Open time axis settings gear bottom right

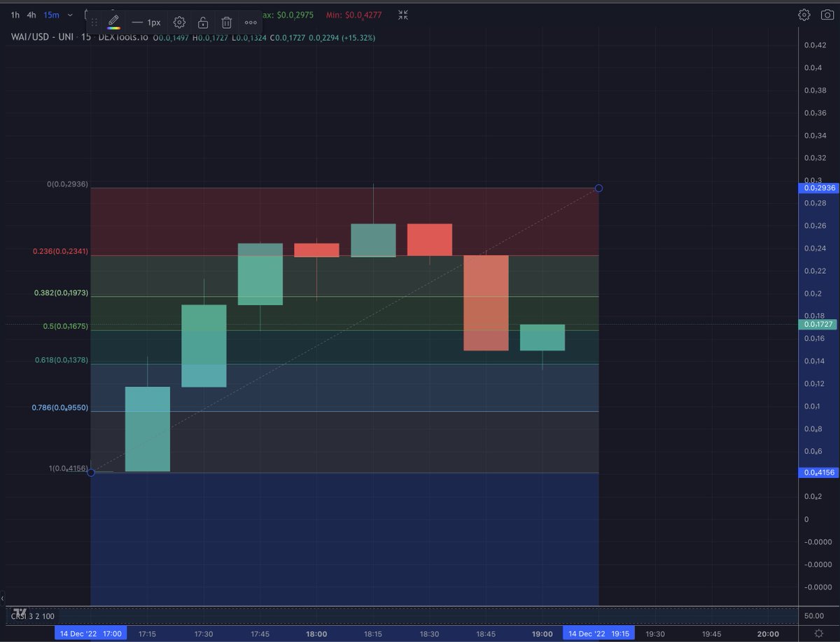pos(819,633)
